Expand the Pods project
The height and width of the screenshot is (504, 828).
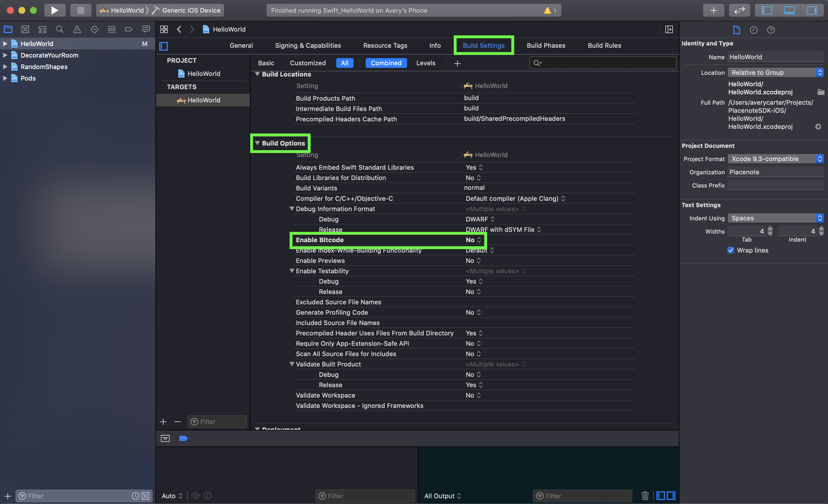pyautogui.click(x=5, y=78)
